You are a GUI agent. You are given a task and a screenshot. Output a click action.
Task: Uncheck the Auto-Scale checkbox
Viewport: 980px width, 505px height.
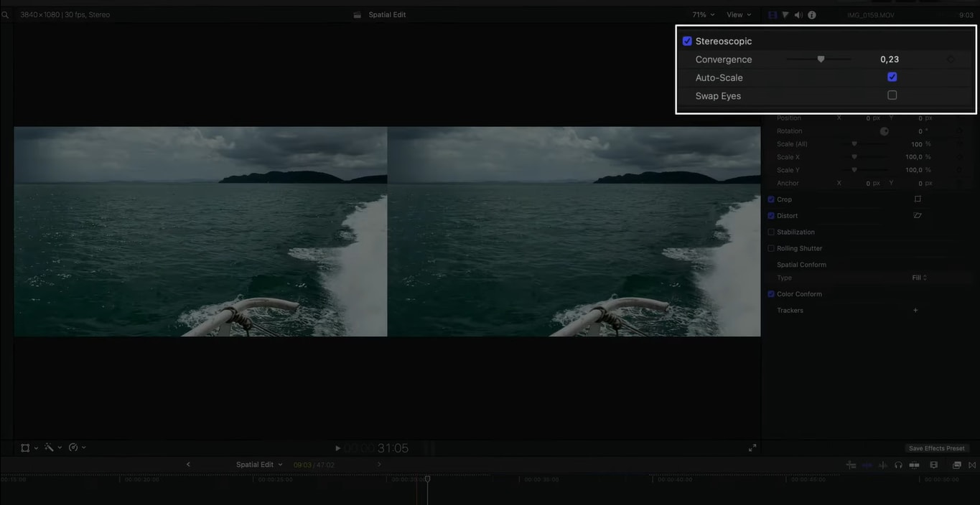point(892,77)
